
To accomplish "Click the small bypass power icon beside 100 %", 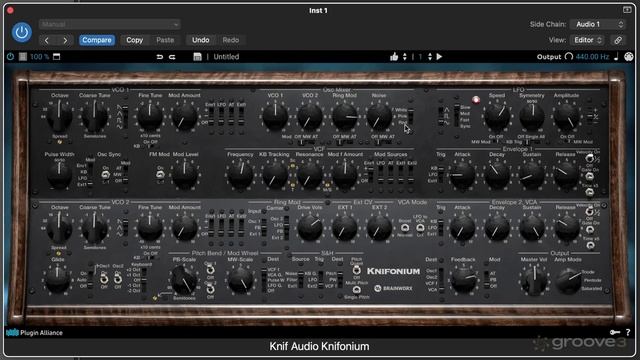I will [10, 57].
